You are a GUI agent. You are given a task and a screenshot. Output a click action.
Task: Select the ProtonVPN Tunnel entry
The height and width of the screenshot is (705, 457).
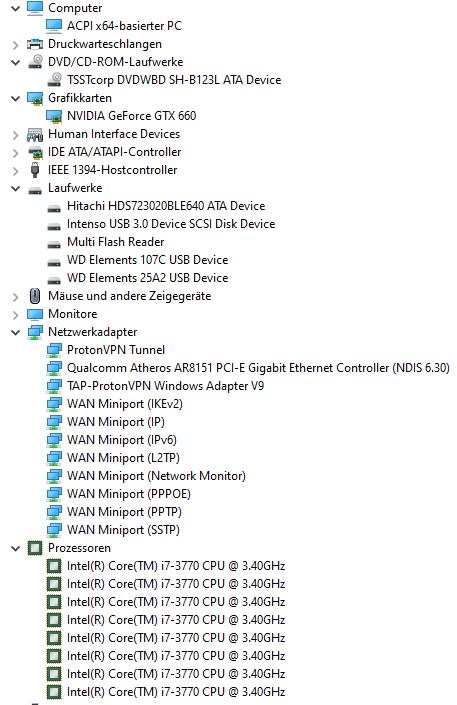pyautogui.click(x=116, y=350)
